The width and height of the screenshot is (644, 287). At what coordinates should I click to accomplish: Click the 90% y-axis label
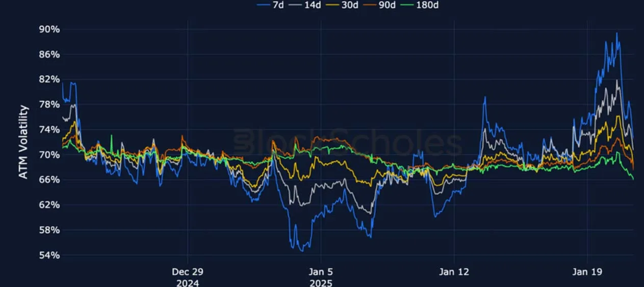(x=49, y=29)
